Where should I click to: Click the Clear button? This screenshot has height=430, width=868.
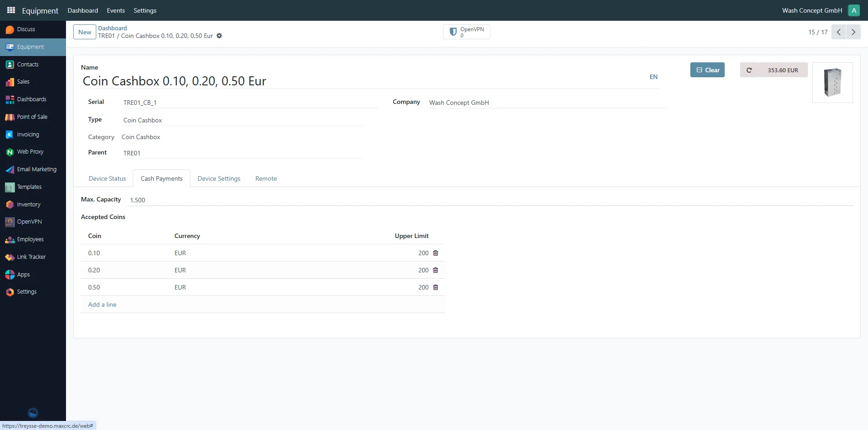click(x=708, y=70)
